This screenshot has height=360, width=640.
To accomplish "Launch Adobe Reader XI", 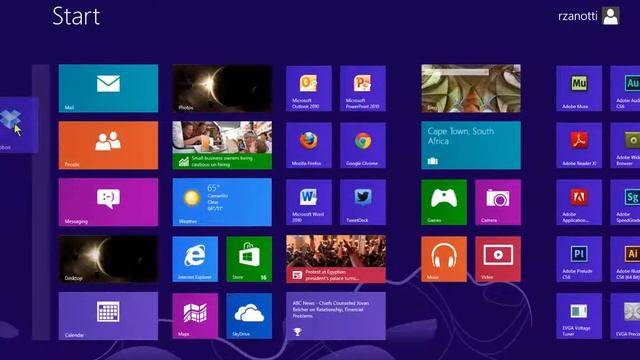I will [579, 145].
